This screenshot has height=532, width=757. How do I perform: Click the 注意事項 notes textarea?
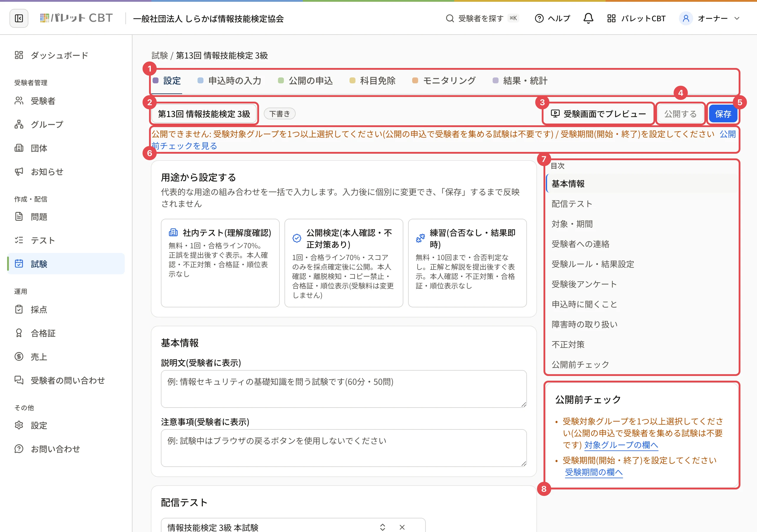pyautogui.click(x=344, y=448)
